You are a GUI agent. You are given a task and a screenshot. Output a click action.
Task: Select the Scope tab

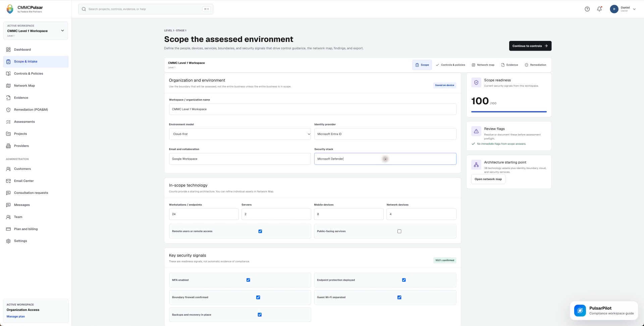[422, 65]
